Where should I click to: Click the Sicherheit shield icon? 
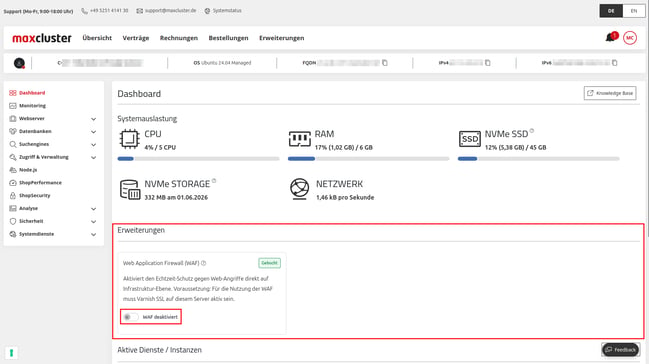(13, 221)
